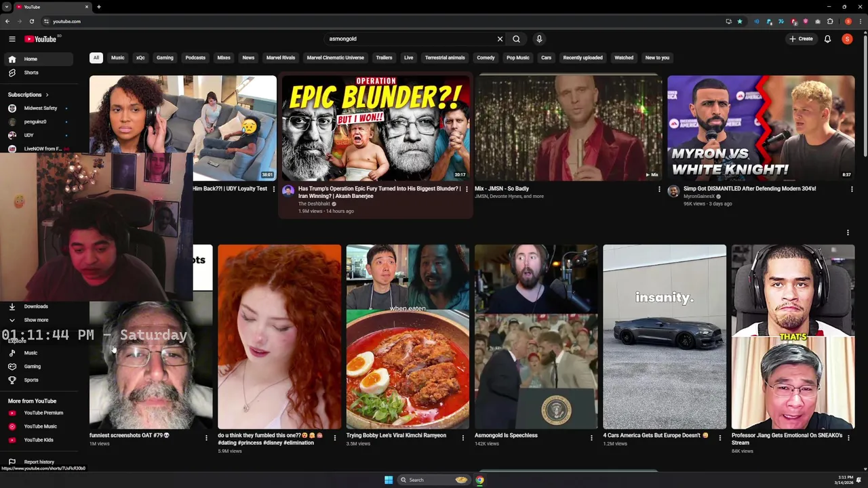Select the Gaming filter chip
The width and height of the screenshot is (868, 488).
point(165,58)
